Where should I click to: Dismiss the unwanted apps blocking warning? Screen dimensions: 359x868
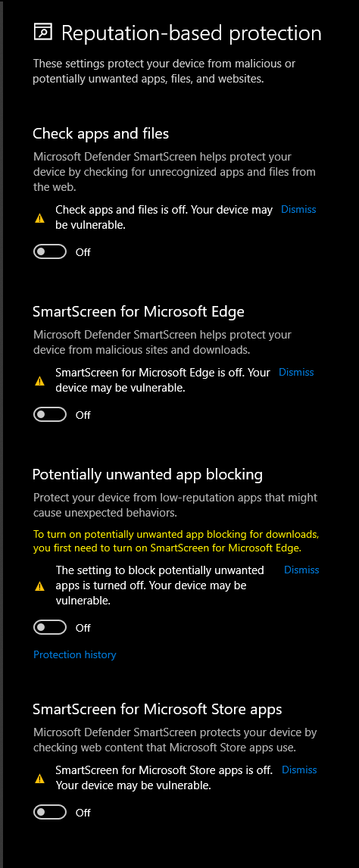(301, 570)
